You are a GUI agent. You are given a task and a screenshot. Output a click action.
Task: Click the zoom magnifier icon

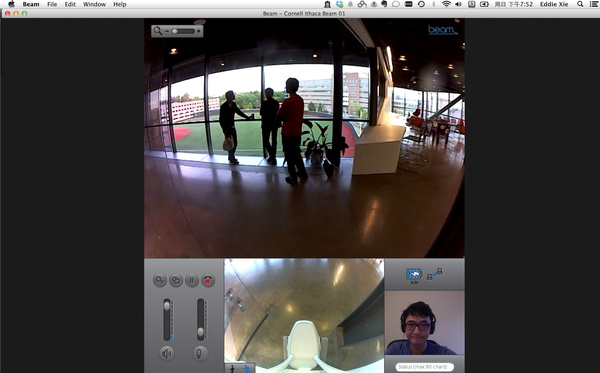(158, 31)
